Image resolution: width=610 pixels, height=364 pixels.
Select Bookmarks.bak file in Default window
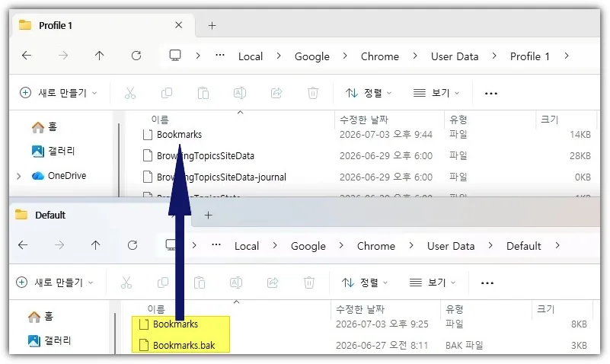(177, 345)
